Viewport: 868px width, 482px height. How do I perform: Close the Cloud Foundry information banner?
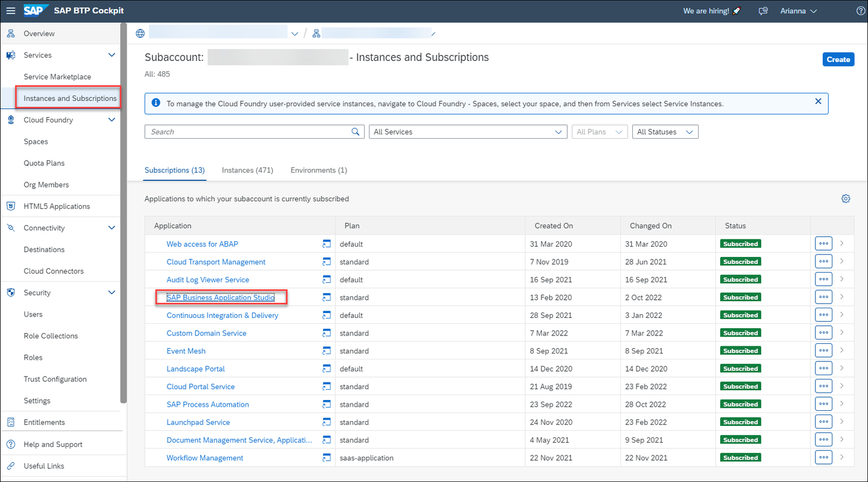[818, 101]
